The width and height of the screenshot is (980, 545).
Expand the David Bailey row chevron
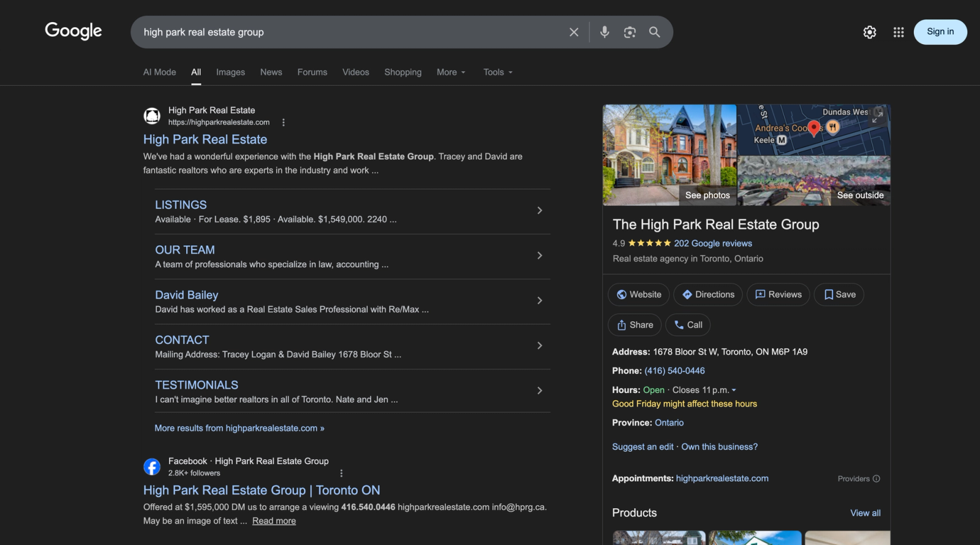tap(540, 300)
